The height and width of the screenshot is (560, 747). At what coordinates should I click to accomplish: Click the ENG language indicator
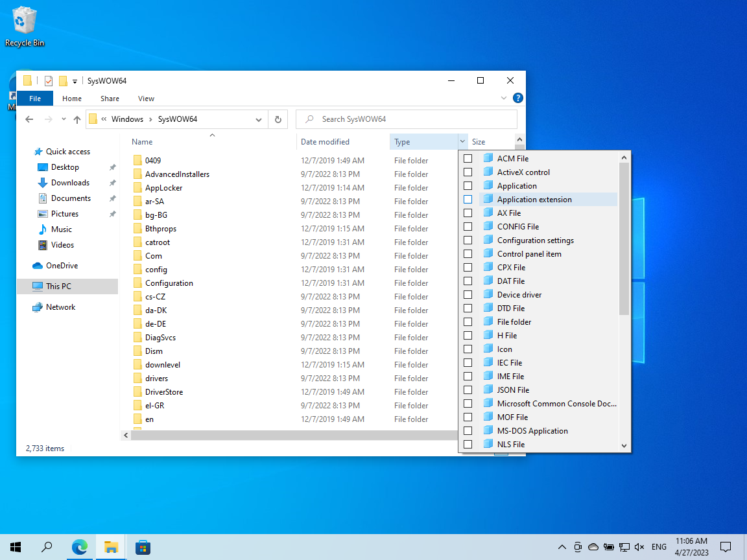(659, 547)
